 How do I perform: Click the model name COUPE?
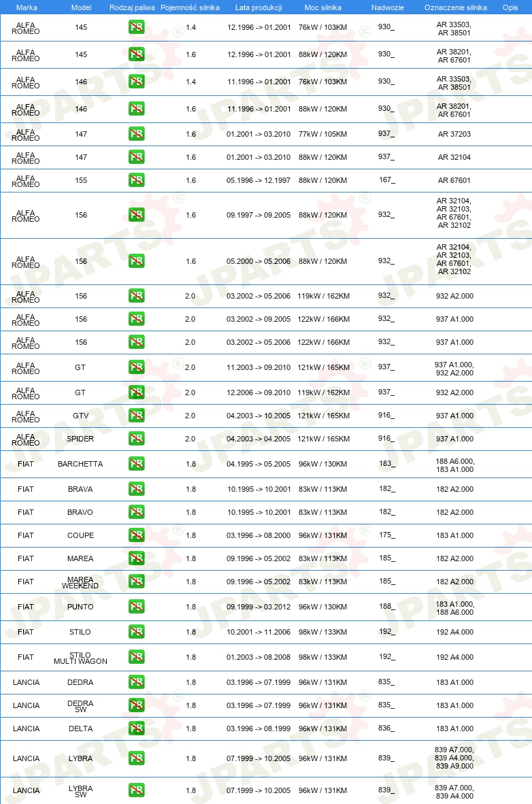(x=80, y=535)
